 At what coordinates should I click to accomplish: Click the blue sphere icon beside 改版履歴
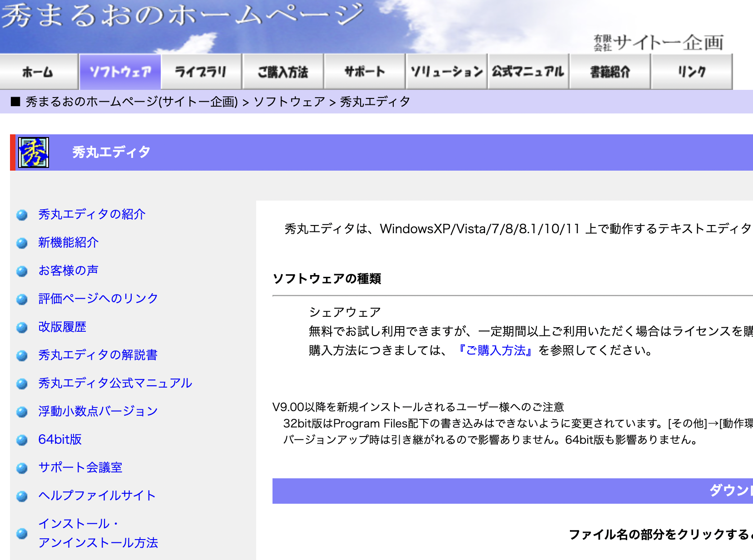click(x=21, y=327)
